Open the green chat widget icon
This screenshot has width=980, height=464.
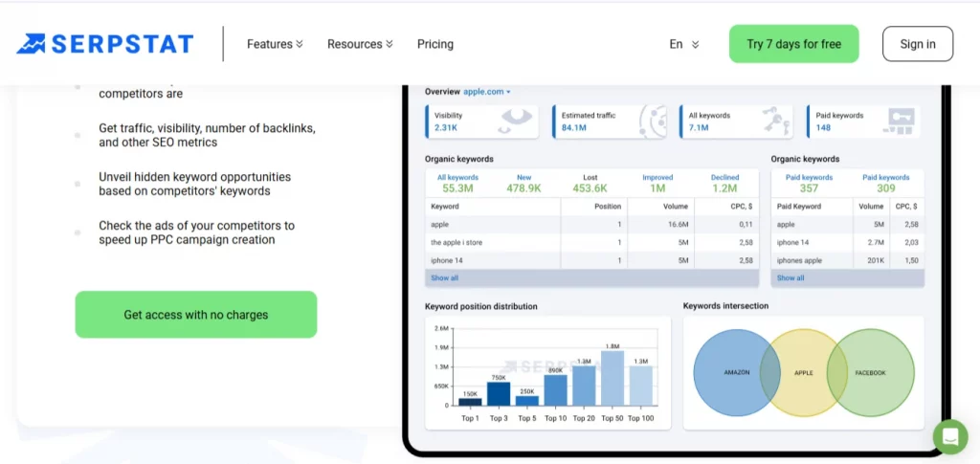tap(949, 436)
